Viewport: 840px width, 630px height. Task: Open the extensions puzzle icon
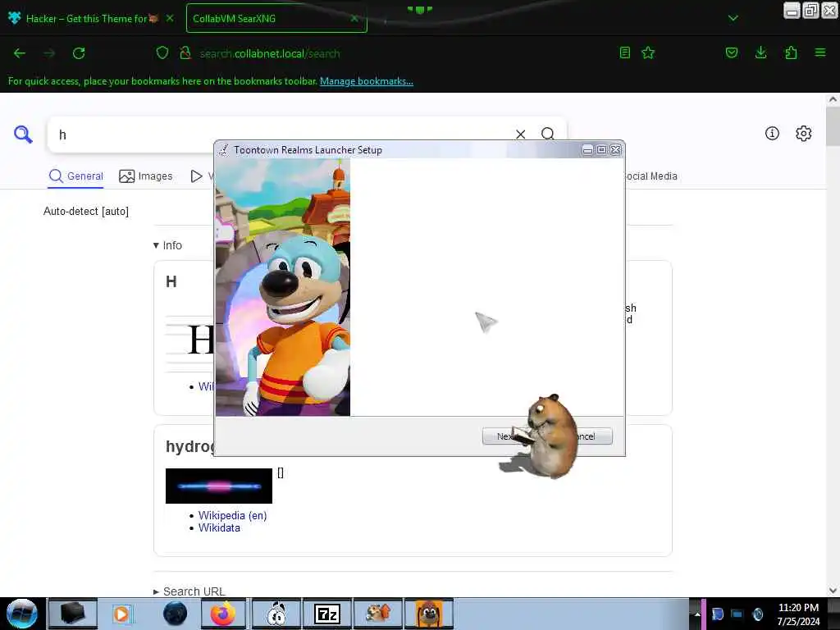click(x=791, y=52)
